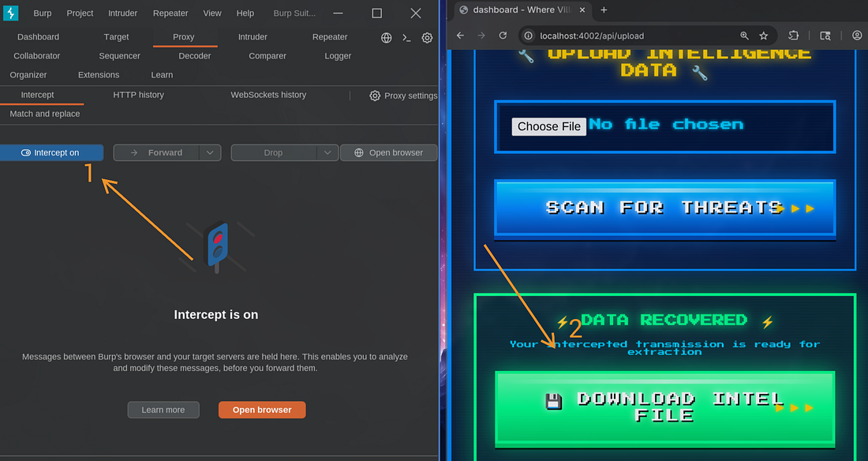The width and height of the screenshot is (868, 461).
Task: Click the browser address bar URL
Action: pos(592,36)
